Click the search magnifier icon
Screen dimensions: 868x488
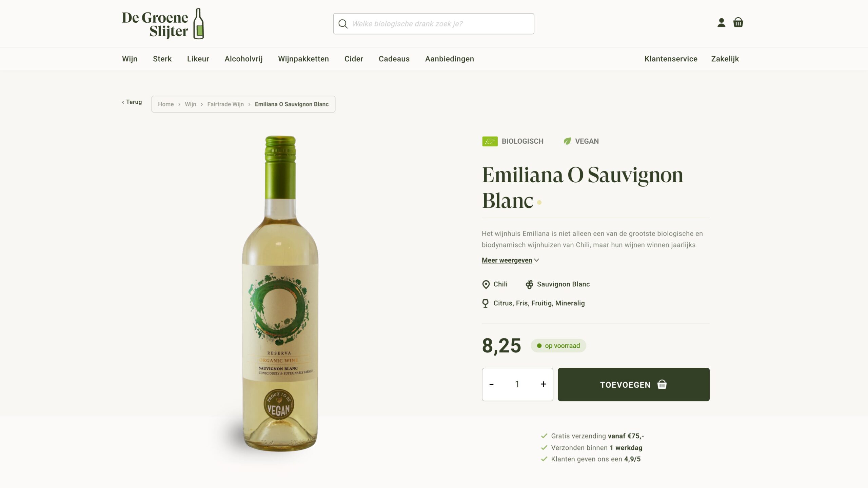[x=343, y=24]
